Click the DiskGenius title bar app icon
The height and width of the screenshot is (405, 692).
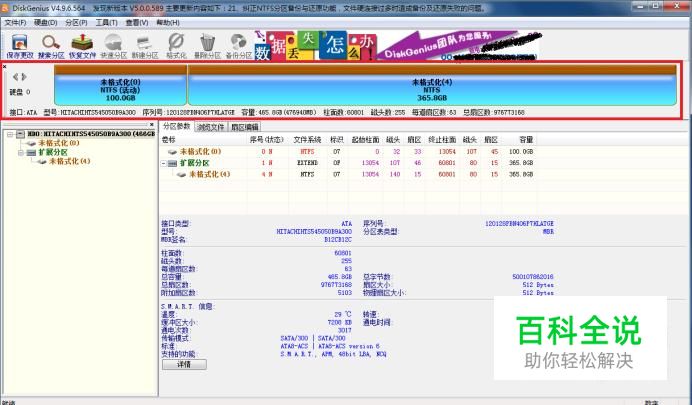pos(5,8)
